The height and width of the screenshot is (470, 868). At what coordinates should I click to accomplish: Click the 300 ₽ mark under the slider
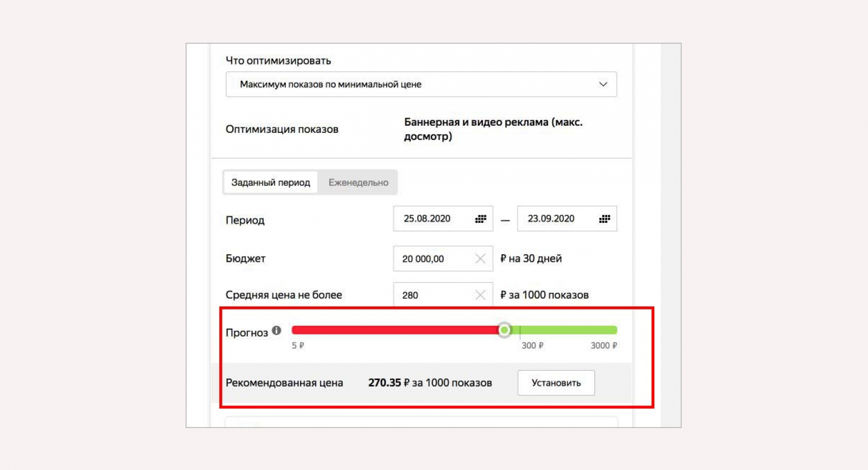coord(532,345)
